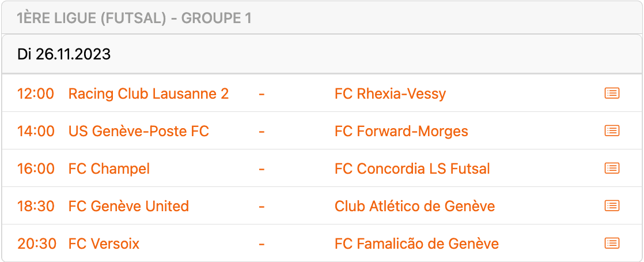
Task: Open FC Forward-Morges team link
Action: [401, 131]
